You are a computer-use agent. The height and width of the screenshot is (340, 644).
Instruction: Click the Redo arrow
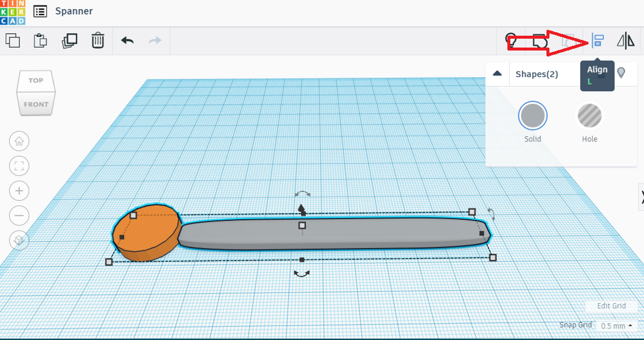pos(155,40)
